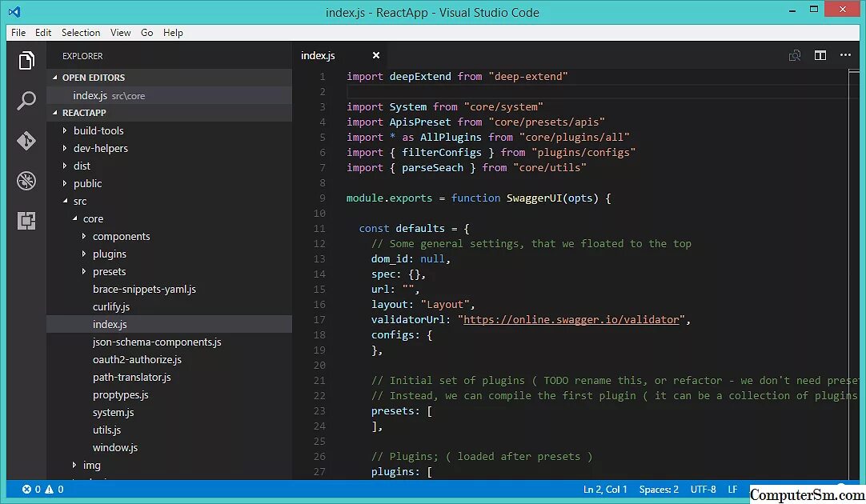
Task: Click index.js under Open Editors
Action: tap(169, 95)
